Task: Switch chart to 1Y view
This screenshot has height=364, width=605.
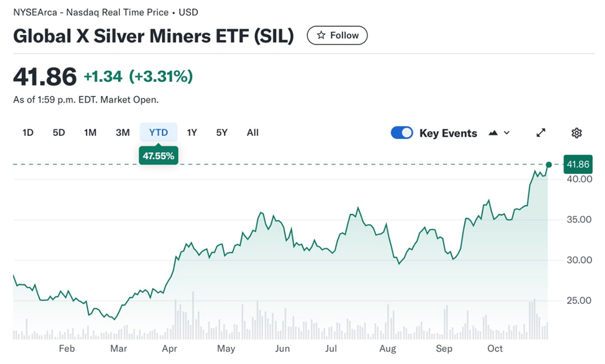Action: point(192,133)
